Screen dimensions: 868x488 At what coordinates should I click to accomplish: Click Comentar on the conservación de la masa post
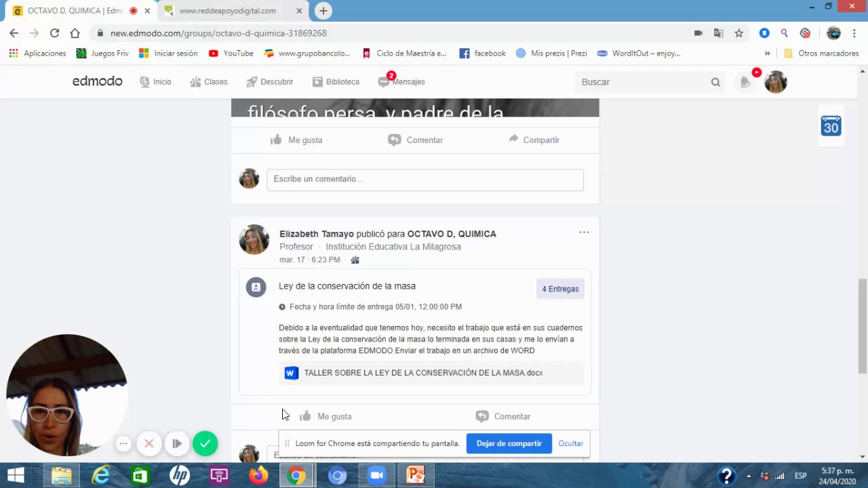pyautogui.click(x=503, y=416)
